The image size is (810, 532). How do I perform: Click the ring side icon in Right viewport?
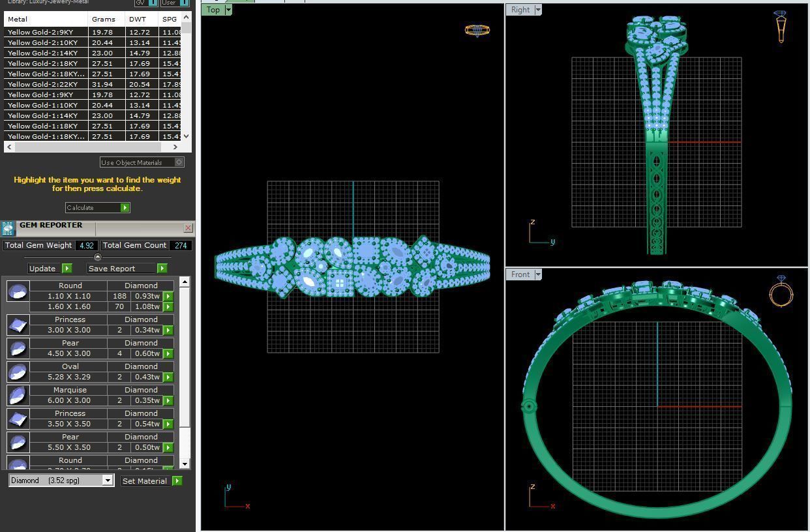[x=781, y=27]
